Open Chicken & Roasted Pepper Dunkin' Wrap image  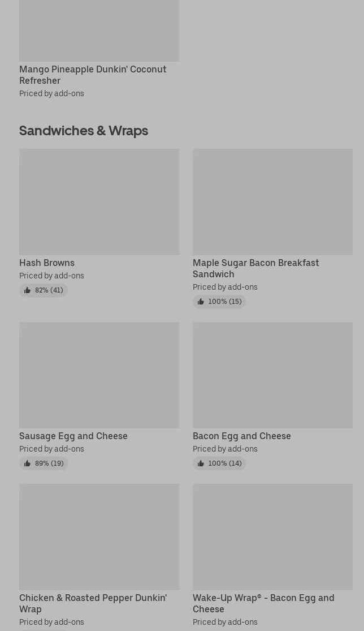[x=99, y=536]
